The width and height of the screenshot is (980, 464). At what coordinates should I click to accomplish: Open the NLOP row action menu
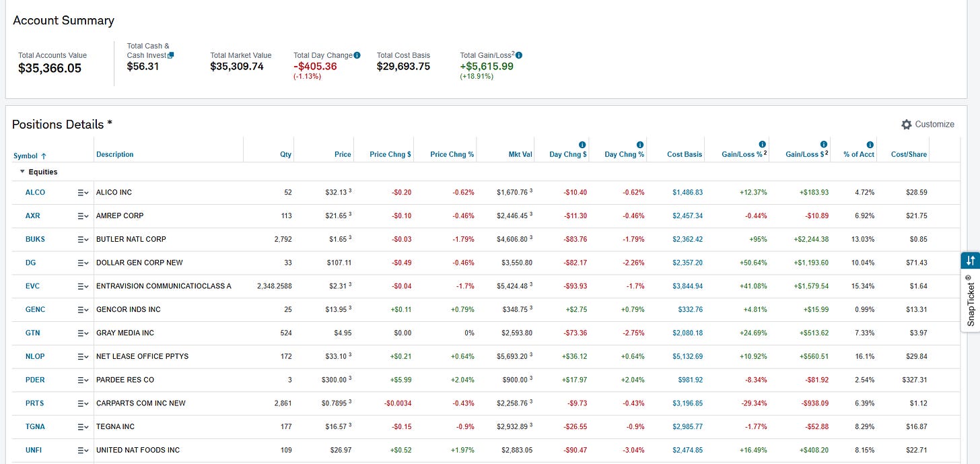(83, 356)
